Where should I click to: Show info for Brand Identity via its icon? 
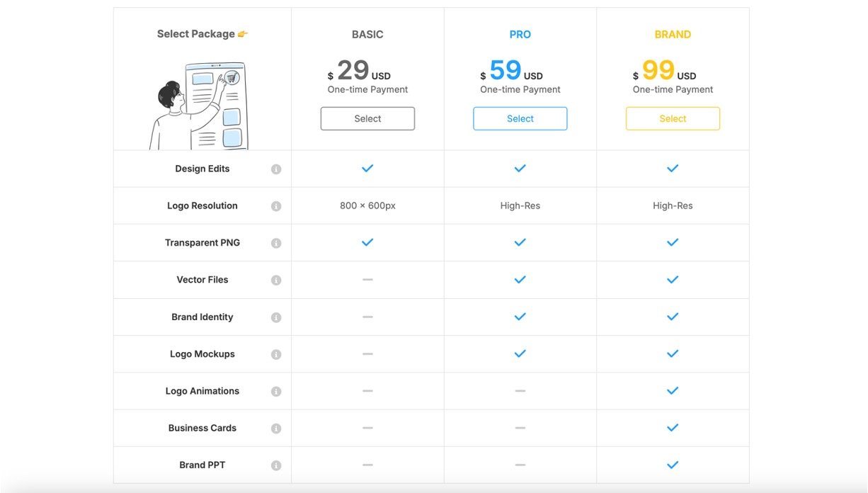click(x=276, y=317)
